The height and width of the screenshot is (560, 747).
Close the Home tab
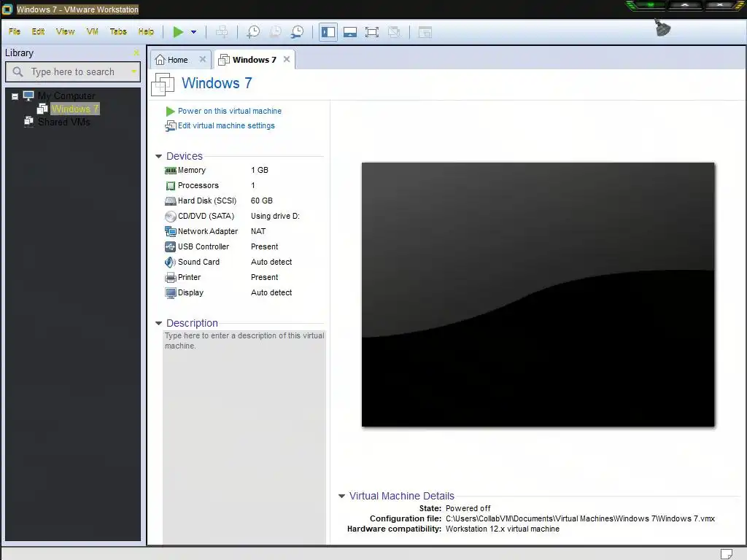click(x=203, y=59)
